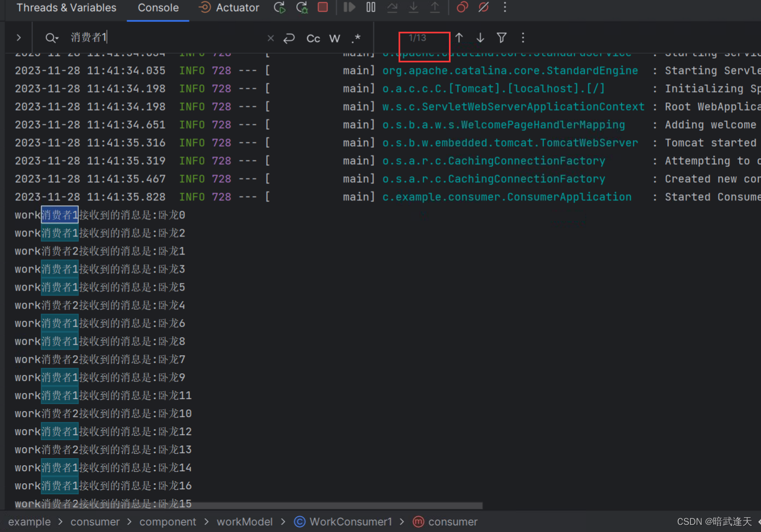Click log line ending 卧龙7

click(x=100, y=360)
